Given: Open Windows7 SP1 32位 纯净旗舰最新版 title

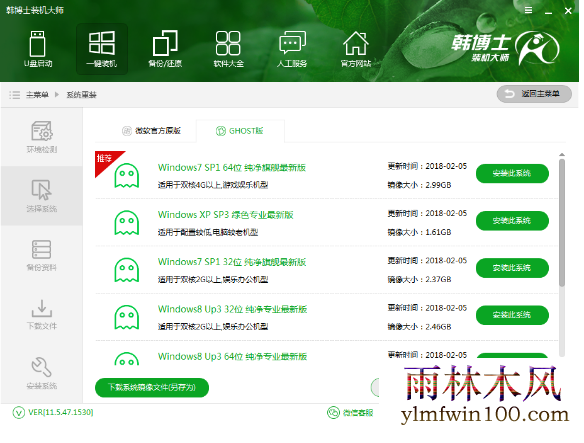Looking at the screenshot, I should click(x=232, y=262).
